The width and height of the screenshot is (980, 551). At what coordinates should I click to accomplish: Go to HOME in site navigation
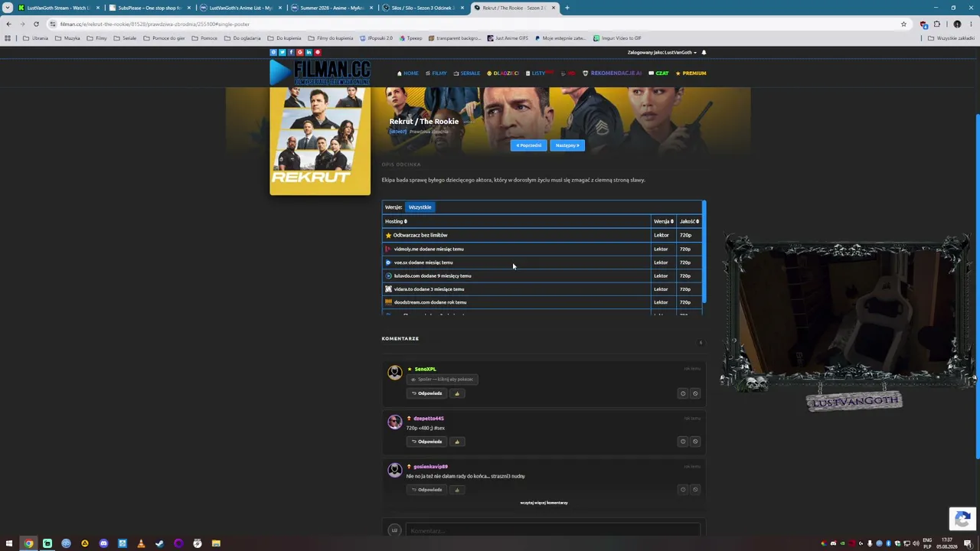[408, 73]
